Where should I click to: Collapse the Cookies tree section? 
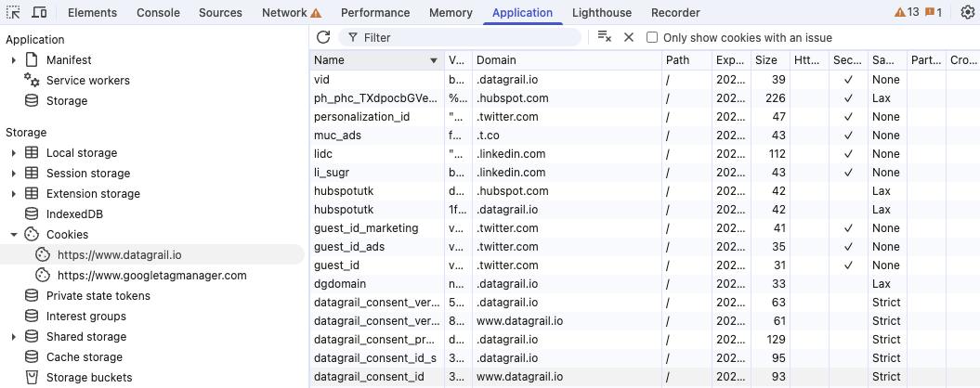(x=14, y=235)
